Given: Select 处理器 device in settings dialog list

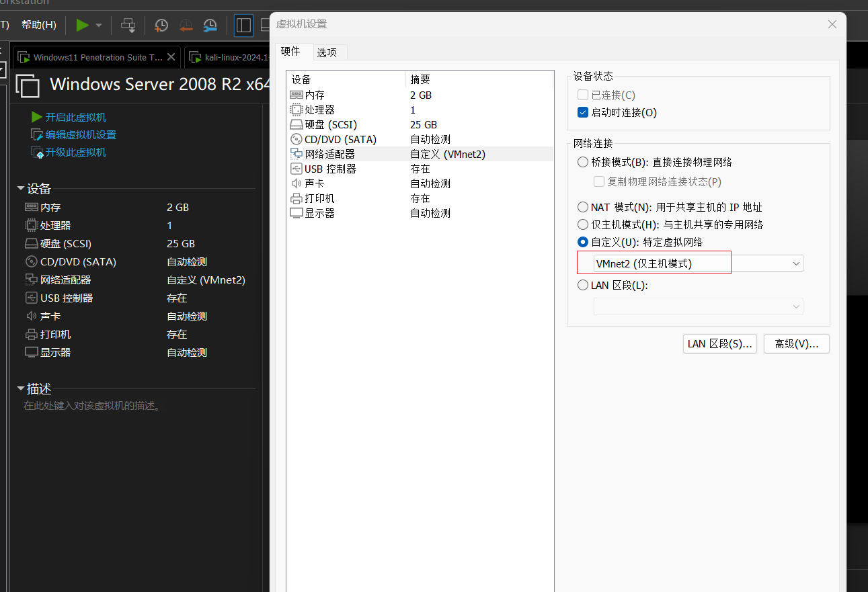Looking at the screenshot, I should tap(420, 110).
